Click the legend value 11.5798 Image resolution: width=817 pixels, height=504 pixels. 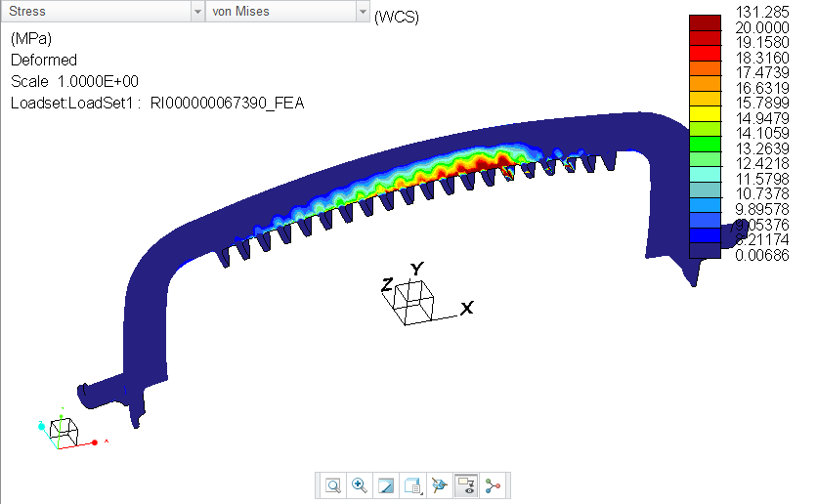[761, 179]
